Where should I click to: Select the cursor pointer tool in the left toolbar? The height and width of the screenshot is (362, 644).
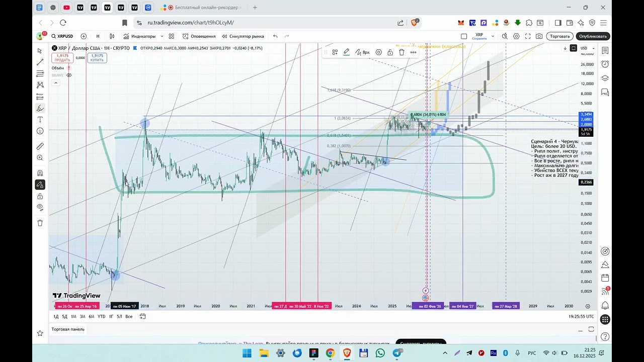40,51
